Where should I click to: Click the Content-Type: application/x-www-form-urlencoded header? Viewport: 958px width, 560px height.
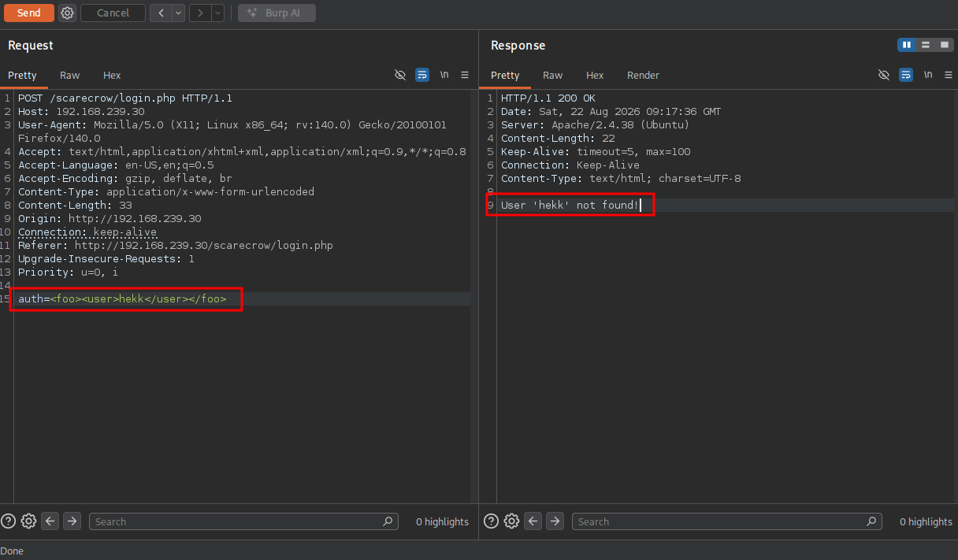pos(166,192)
